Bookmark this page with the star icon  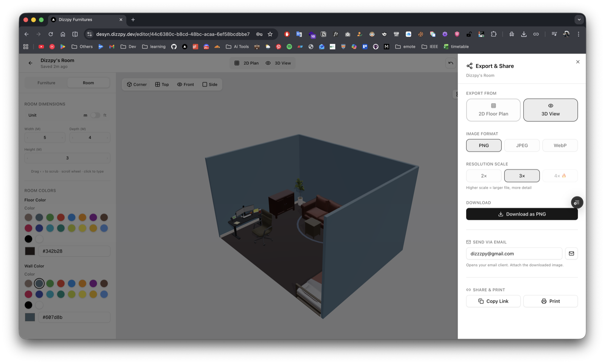pyautogui.click(x=270, y=34)
